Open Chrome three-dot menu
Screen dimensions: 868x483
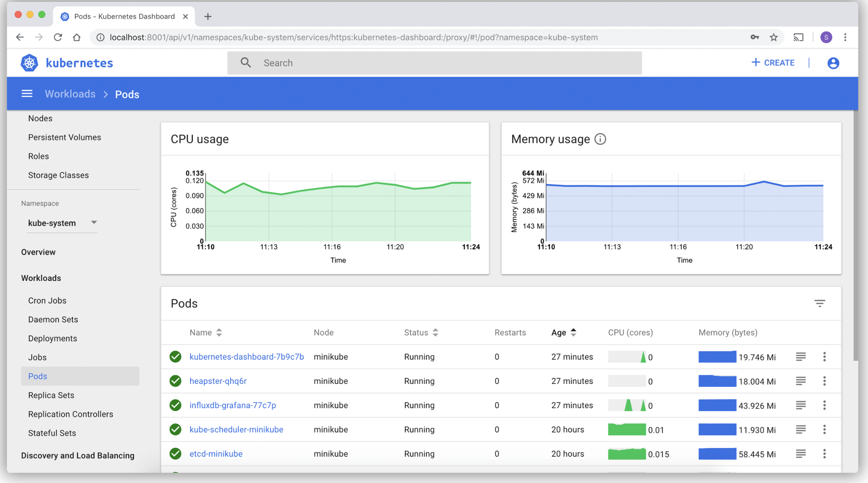[x=845, y=37]
